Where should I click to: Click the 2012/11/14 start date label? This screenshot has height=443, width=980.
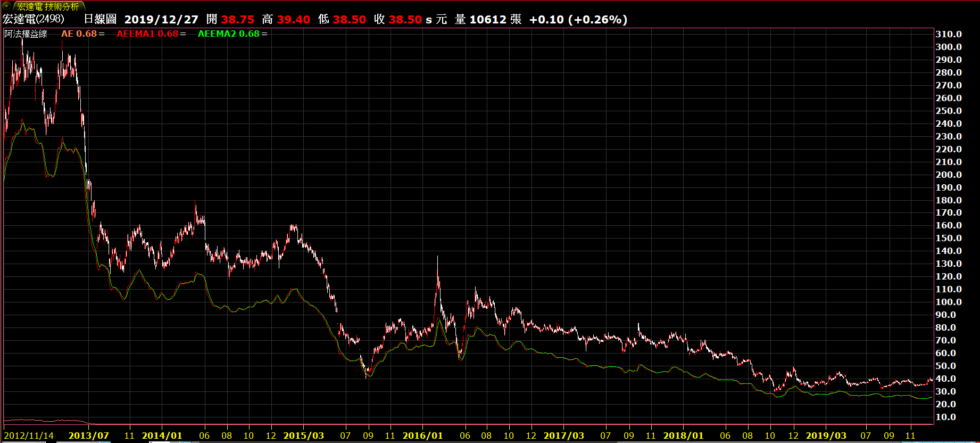tap(29, 436)
